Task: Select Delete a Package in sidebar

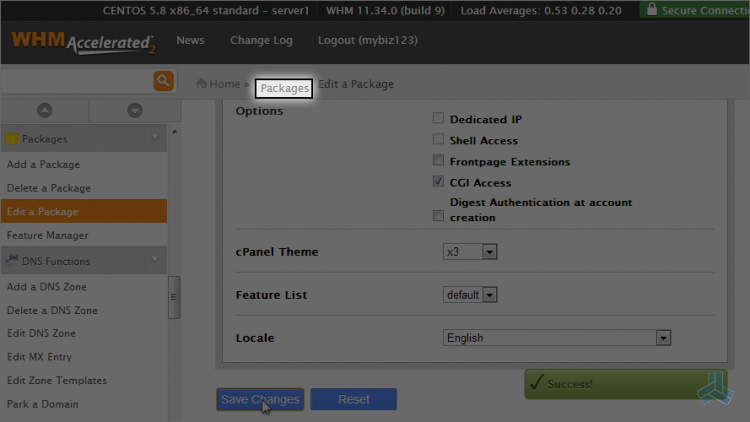Action: point(49,188)
